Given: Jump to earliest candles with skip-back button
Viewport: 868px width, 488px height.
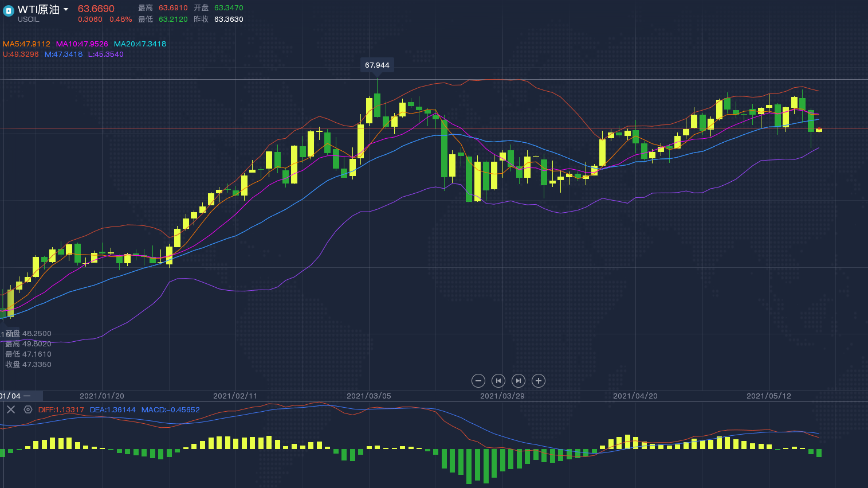Looking at the screenshot, I should pyautogui.click(x=498, y=381).
